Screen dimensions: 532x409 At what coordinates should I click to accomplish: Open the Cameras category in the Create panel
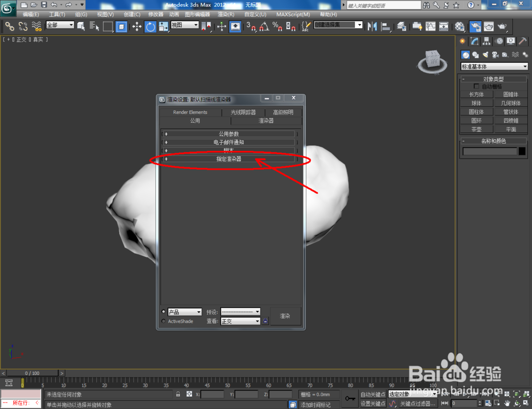click(495, 54)
